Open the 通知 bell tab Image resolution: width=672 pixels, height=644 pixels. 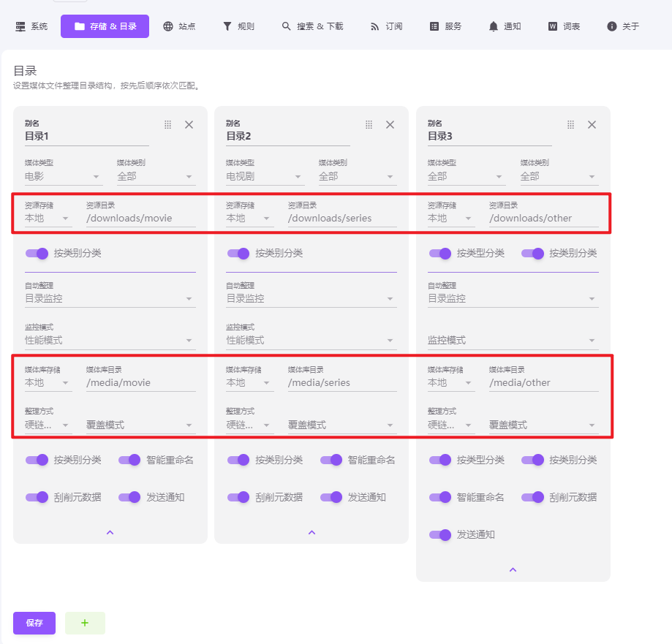(505, 26)
